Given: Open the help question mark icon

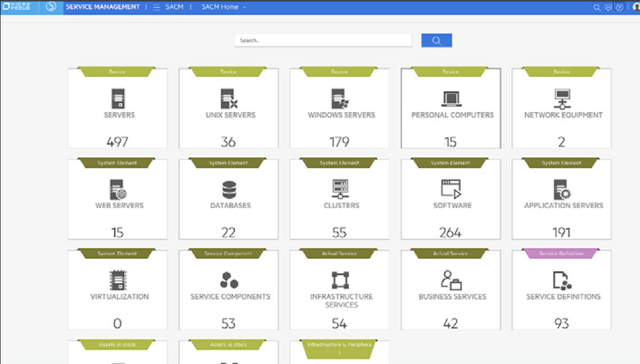Looking at the screenshot, I should click(620, 8).
